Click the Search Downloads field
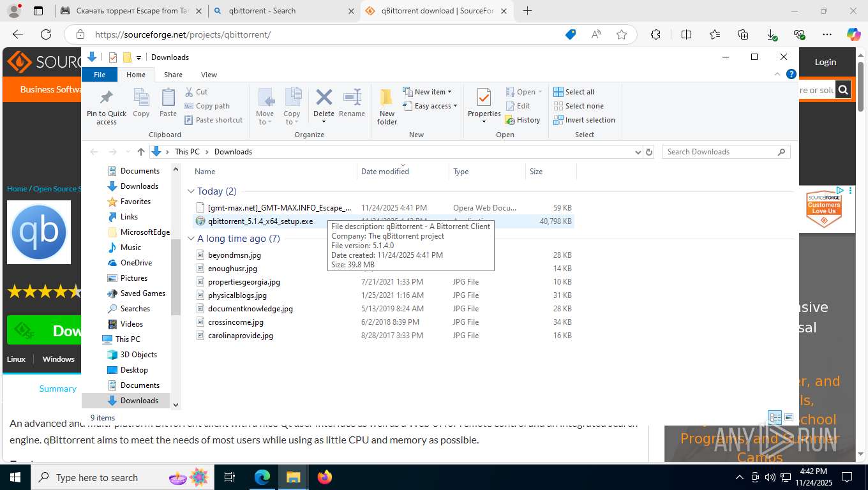 click(x=726, y=152)
